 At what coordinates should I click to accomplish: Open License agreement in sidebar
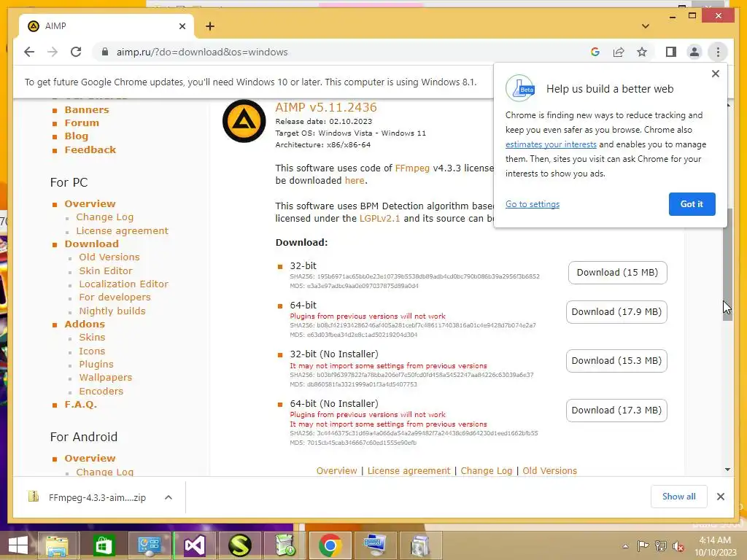pyautogui.click(x=122, y=230)
